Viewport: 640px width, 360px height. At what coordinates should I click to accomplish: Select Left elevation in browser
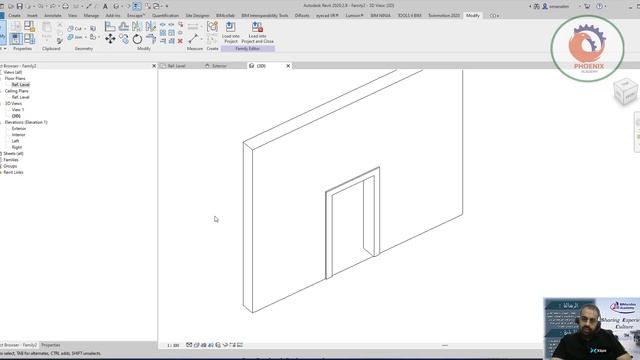pos(15,141)
